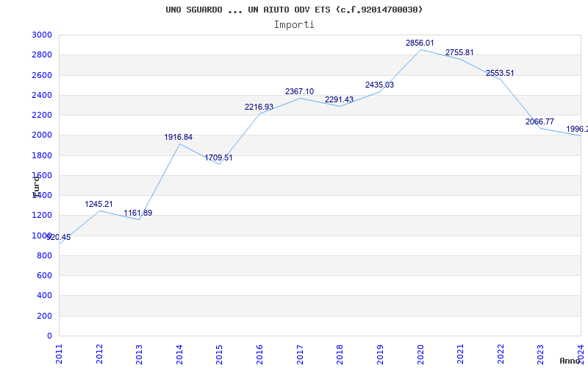Screen dimensions: 588x368
Task: Click the 2200 y-axis tick label
Action: (42, 115)
